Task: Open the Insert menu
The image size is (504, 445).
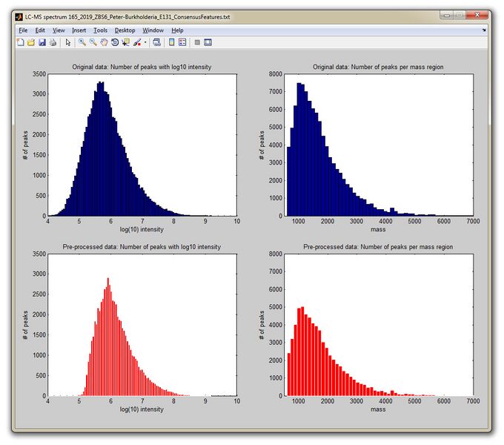Action: coord(79,30)
